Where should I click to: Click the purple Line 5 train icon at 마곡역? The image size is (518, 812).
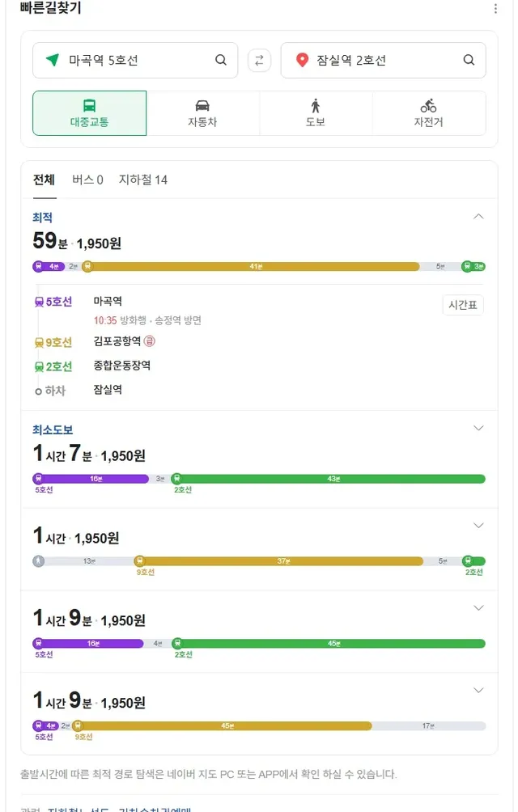[x=39, y=302]
